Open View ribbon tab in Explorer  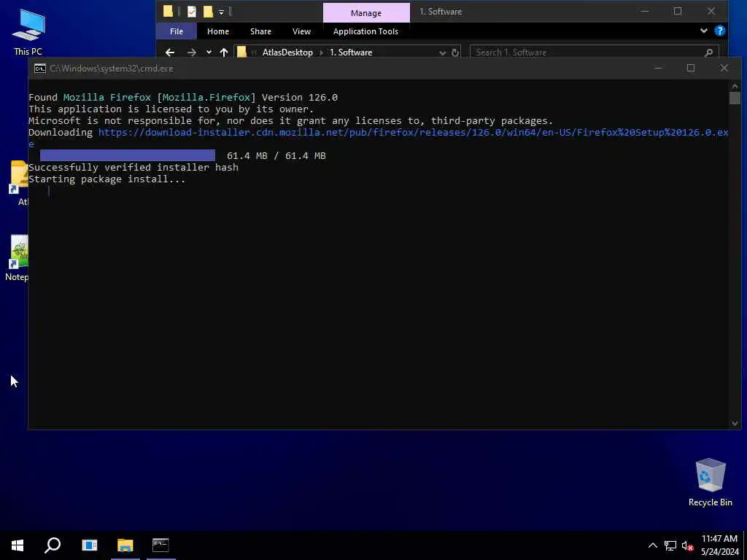click(x=301, y=31)
